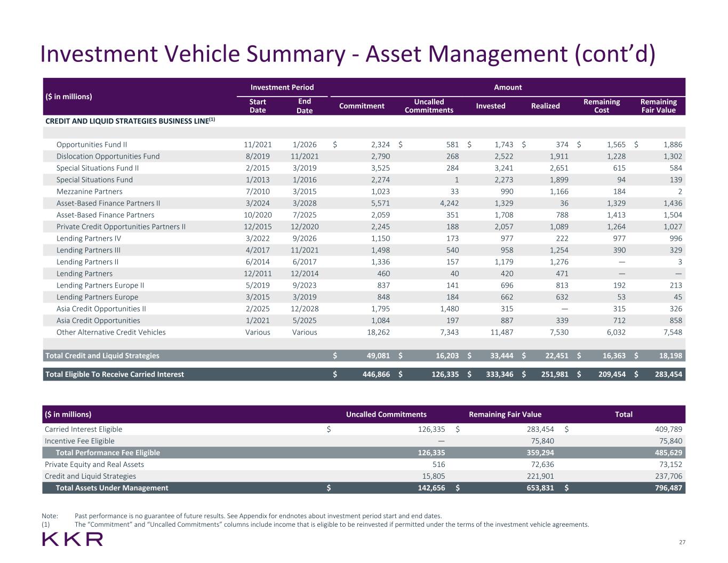Select the "Investment Period" group header

(x=282, y=87)
